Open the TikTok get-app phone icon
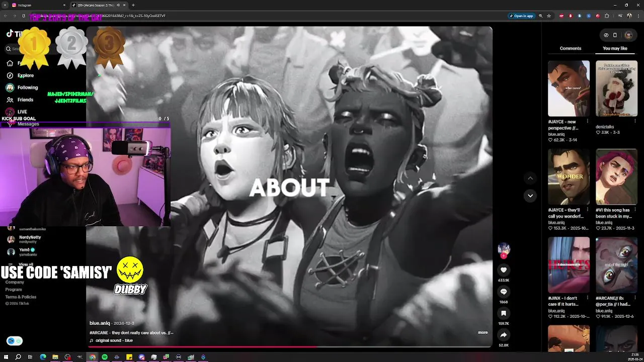 (615, 35)
